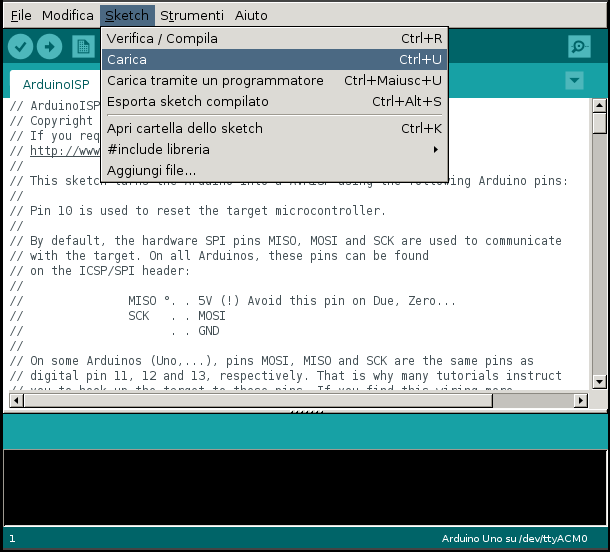Open the Serial Monitor magnifier icon
Image resolution: width=610 pixels, height=552 pixels.
coord(579,47)
